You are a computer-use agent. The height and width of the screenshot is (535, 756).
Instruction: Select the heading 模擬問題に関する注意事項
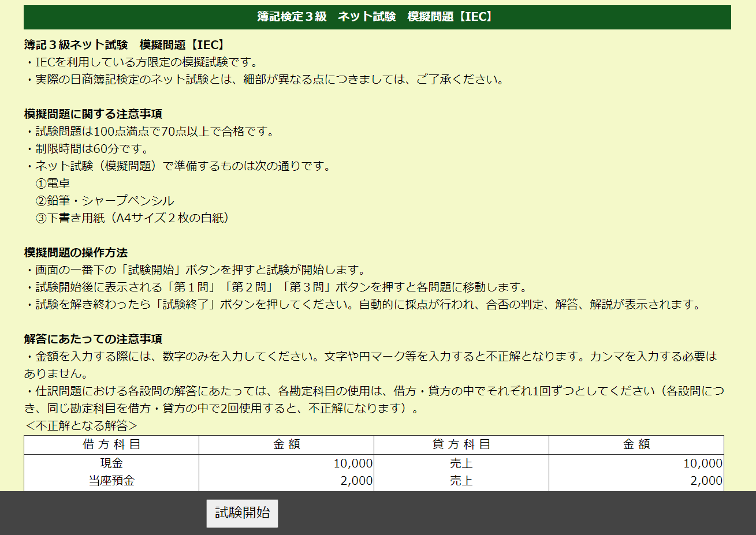[94, 114]
